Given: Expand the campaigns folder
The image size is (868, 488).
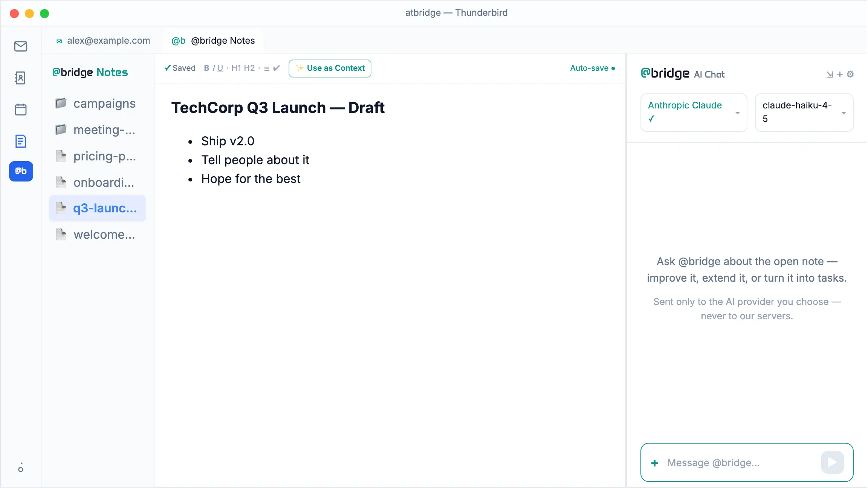Looking at the screenshot, I should pos(98,104).
